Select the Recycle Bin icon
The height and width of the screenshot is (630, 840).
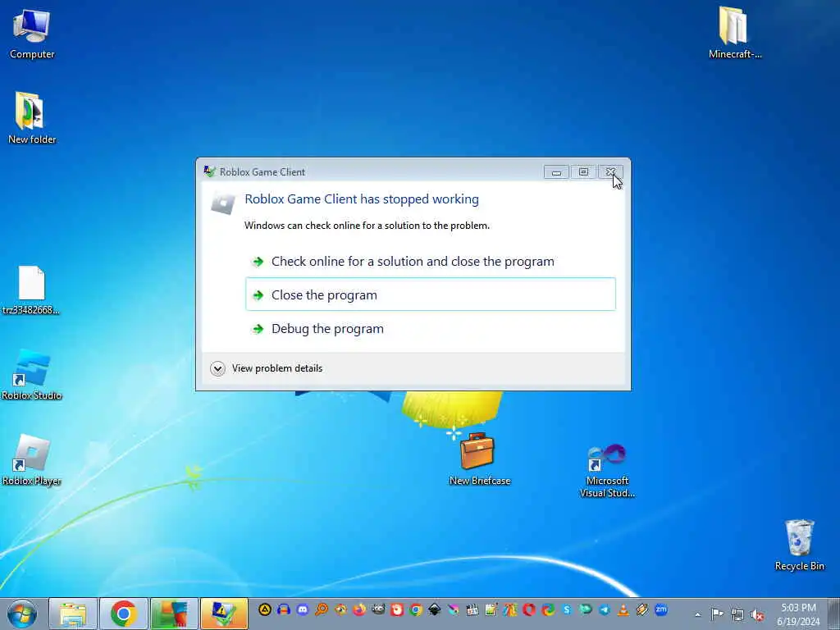[x=799, y=545]
